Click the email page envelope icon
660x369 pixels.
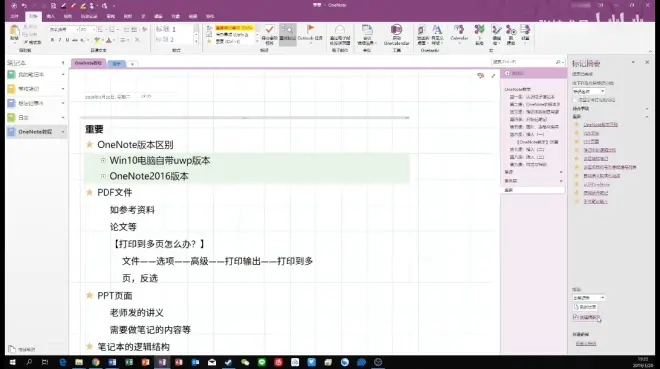340,29
